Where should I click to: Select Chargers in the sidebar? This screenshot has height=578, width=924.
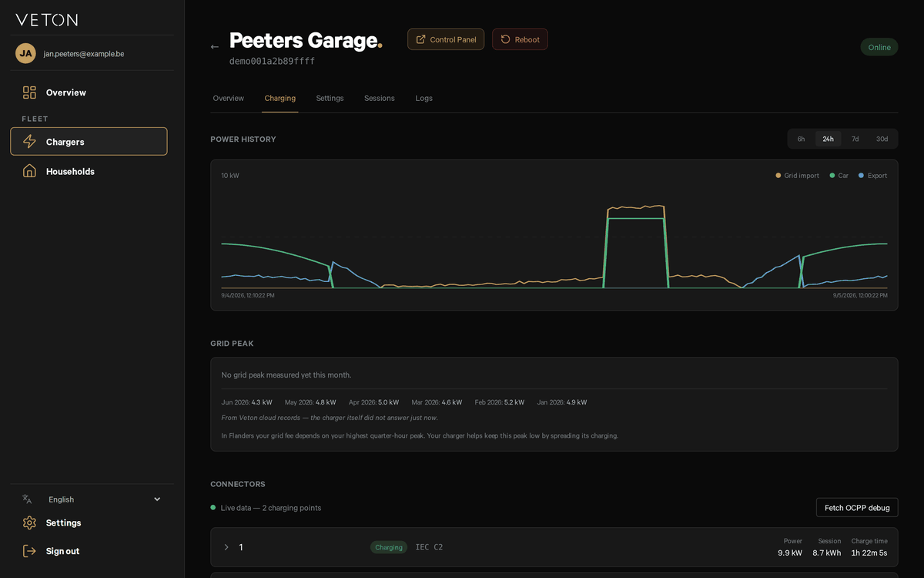(89, 142)
